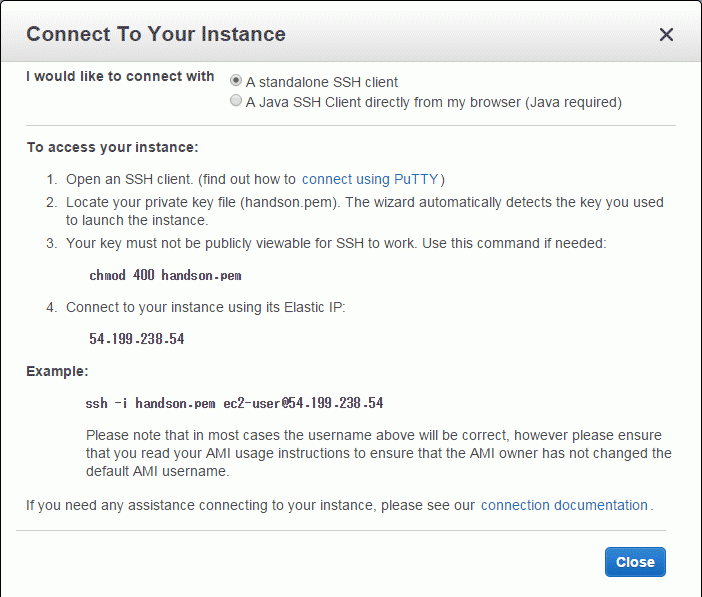This screenshot has width=702, height=597.
Task: Close dialog with the X icon
Action: pyautogui.click(x=666, y=34)
